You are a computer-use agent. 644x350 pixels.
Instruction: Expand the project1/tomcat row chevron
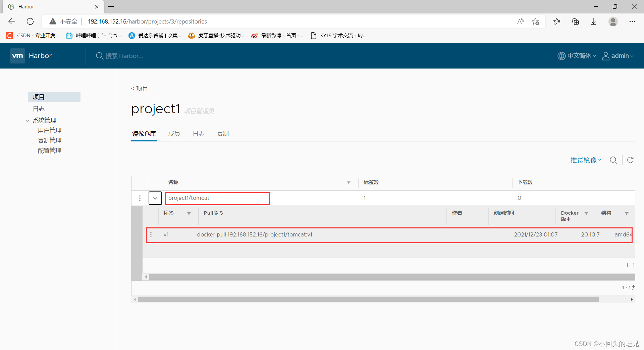click(155, 198)
